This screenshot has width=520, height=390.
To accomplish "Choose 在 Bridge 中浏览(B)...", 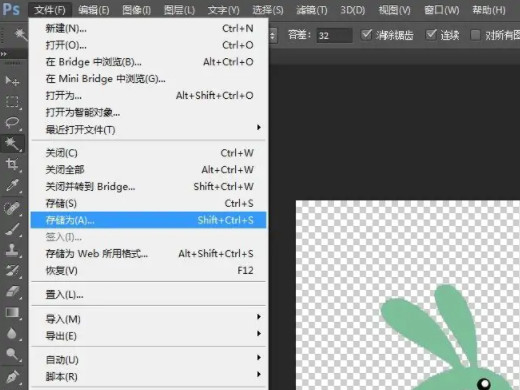I will coord(148,62).
